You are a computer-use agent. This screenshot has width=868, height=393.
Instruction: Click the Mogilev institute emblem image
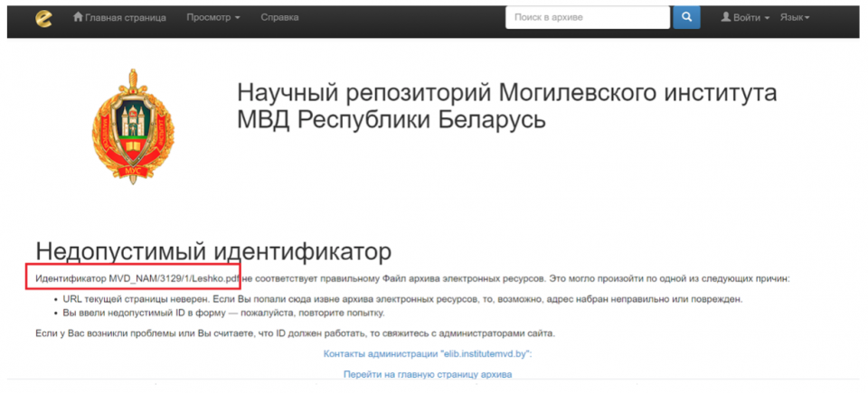pos(132,126)
